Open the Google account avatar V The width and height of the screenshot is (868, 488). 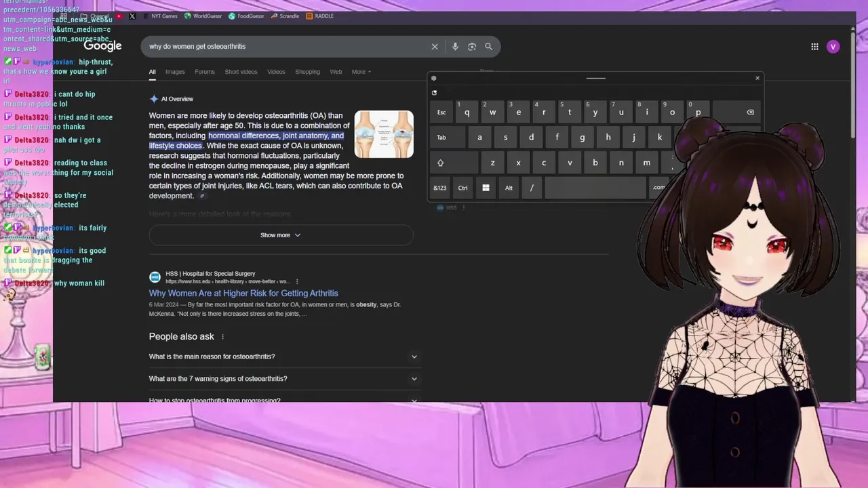833,47
